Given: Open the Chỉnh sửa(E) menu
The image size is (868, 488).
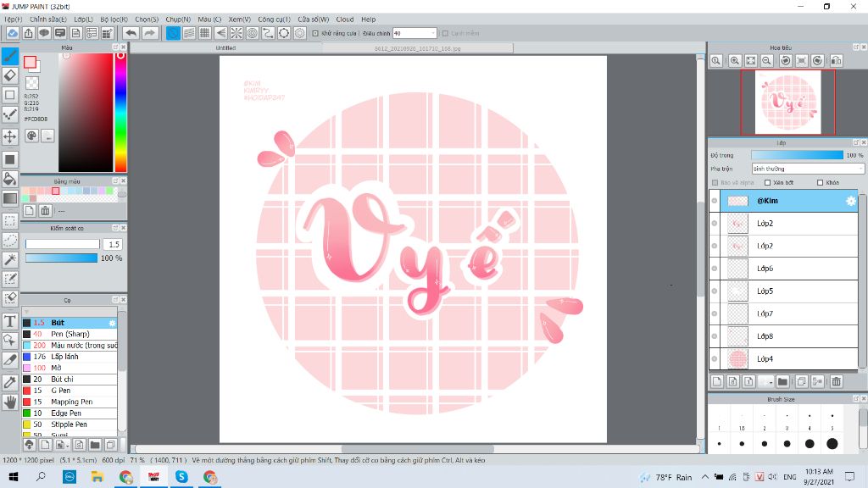Looking at the screenshot, I should click(x=48, y=19).
